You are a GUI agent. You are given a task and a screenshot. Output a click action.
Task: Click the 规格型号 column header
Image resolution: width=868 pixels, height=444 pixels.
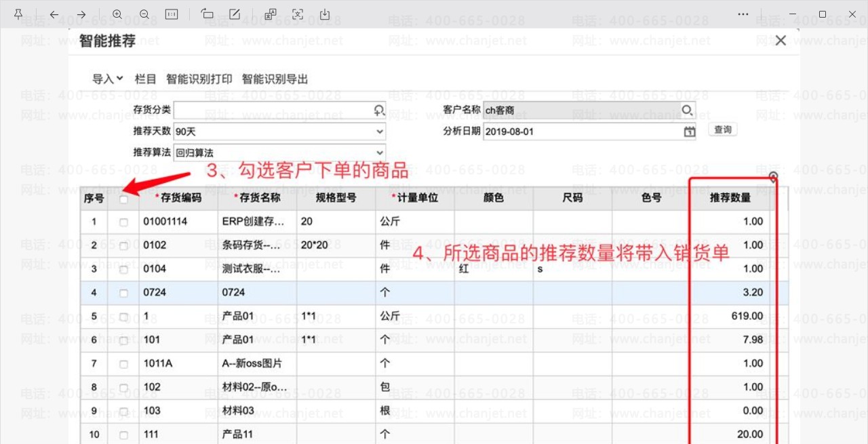tap(336, 199)
